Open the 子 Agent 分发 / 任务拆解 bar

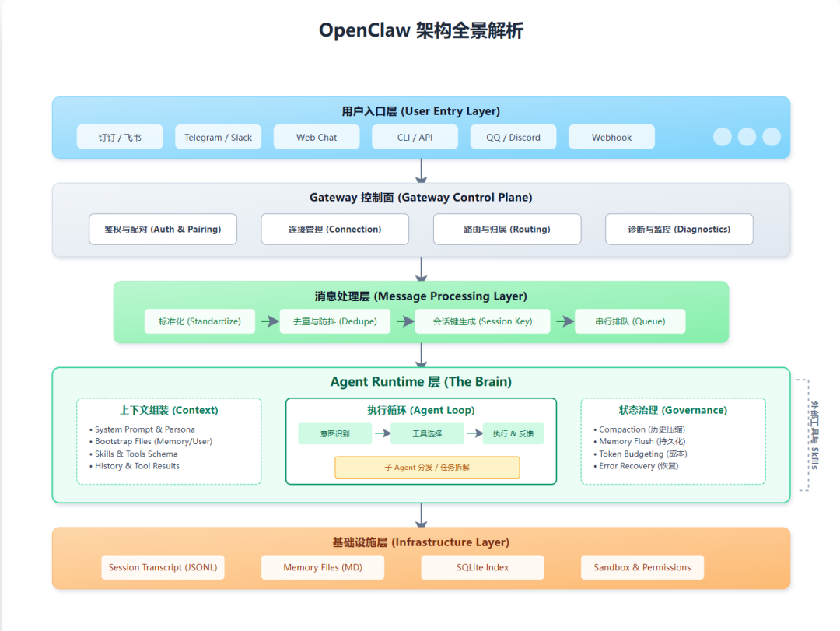[426, 467]
